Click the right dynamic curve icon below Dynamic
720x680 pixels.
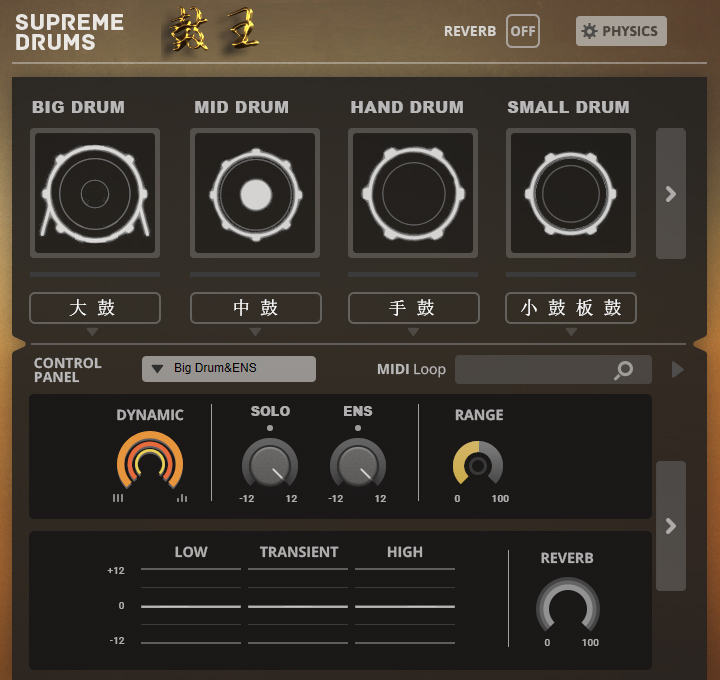point(182,498)
